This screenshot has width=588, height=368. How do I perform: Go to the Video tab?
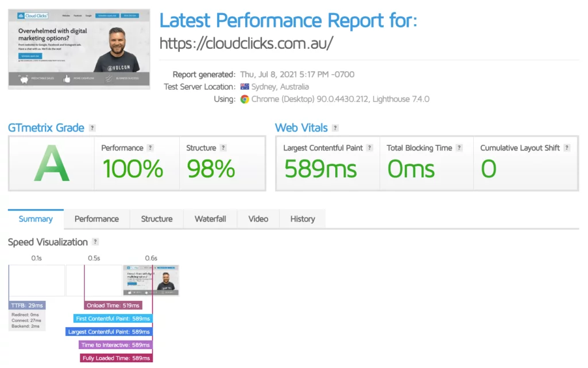tap(258, 219)
